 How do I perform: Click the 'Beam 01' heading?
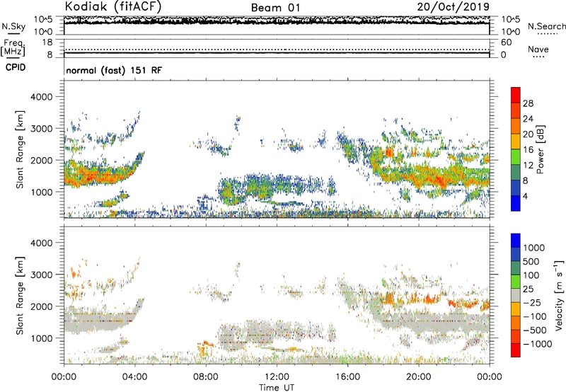tap(275, 8)
